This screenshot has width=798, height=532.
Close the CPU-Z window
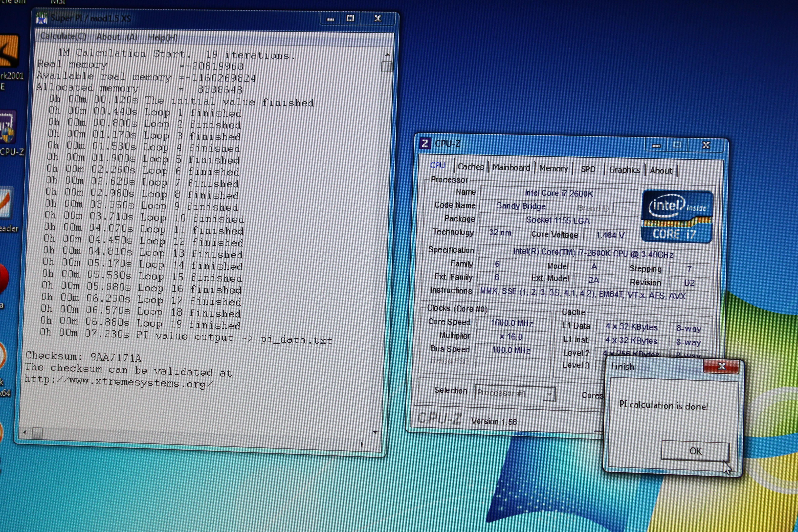tap(706, 145)
